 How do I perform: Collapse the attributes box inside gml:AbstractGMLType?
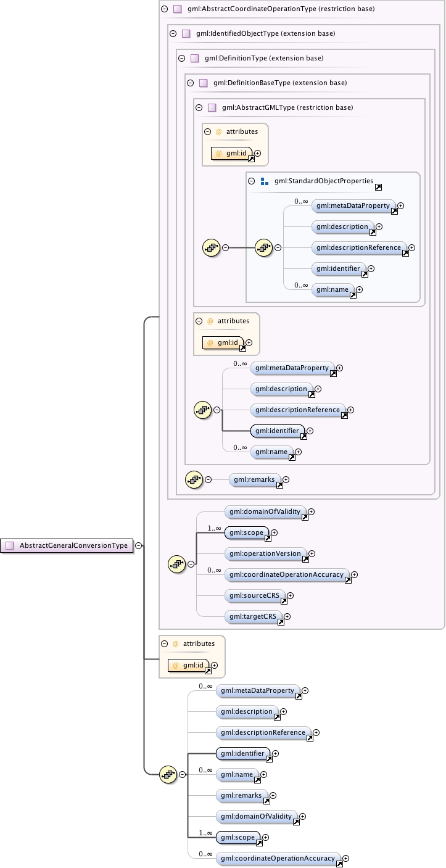click(207, 131)
